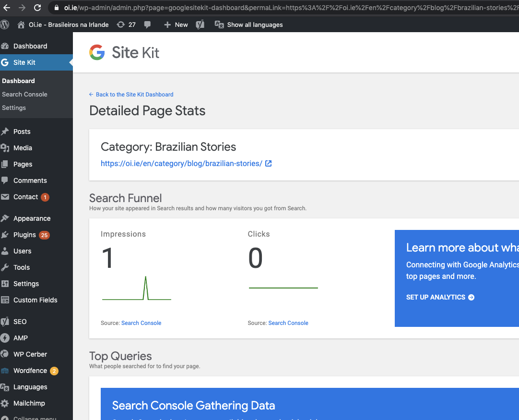Open the Media library menu
The height and width of the screenshot is (420, 519).
pyautogui.click(x=36, y=148)
